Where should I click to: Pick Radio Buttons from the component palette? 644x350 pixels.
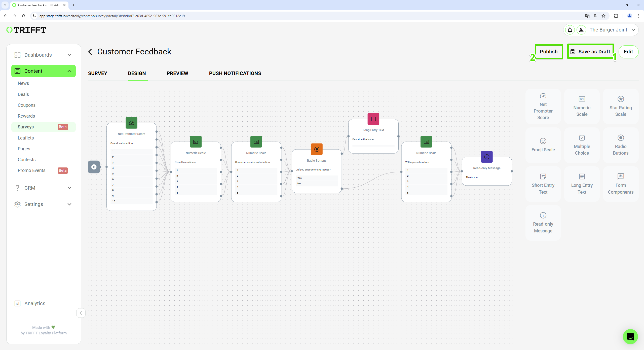tap(621, 145)
